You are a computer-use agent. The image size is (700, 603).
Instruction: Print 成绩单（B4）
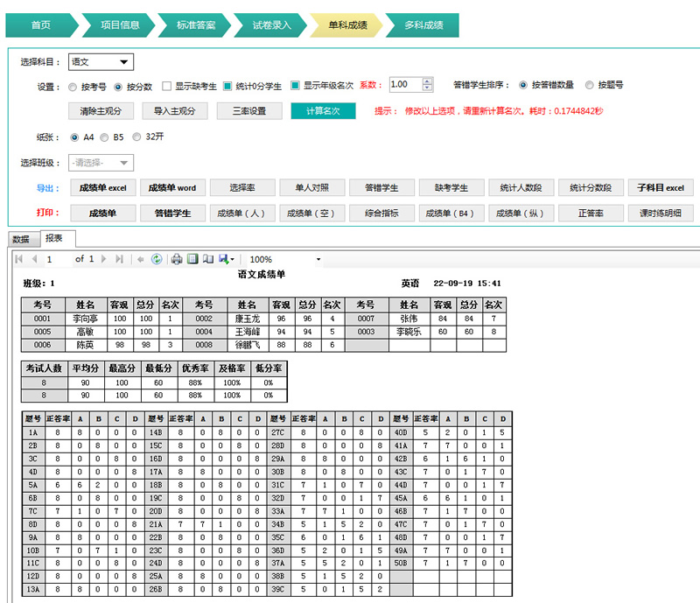[x=451, y=214]
